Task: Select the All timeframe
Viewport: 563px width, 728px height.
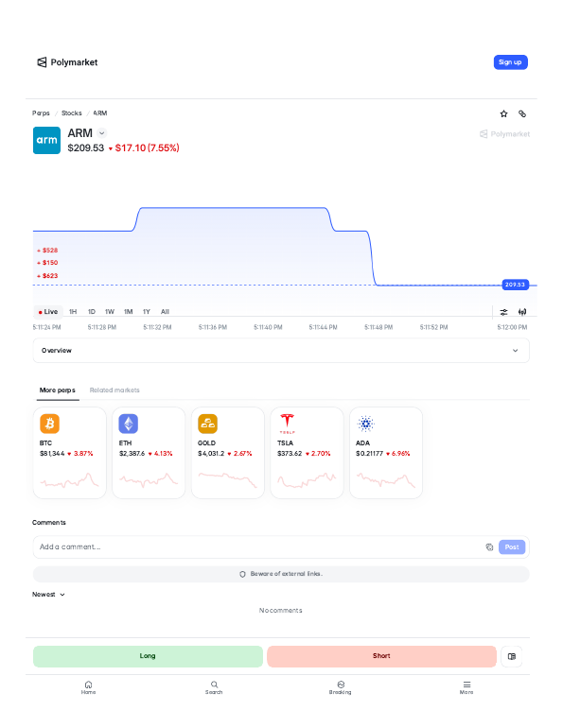Action: click(165, 312)
